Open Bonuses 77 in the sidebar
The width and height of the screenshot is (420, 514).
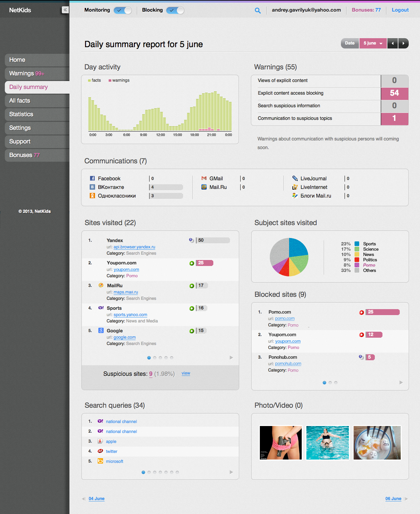coord(37,155)
